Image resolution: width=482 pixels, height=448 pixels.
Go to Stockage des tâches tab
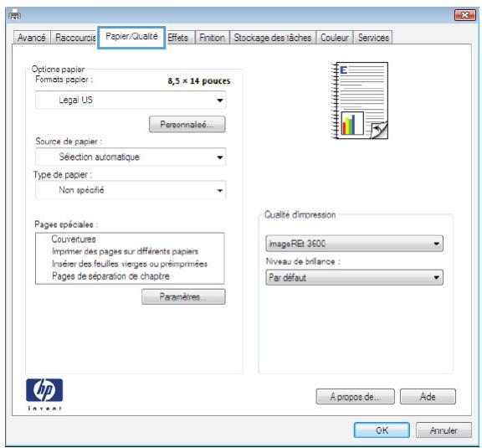273,38
